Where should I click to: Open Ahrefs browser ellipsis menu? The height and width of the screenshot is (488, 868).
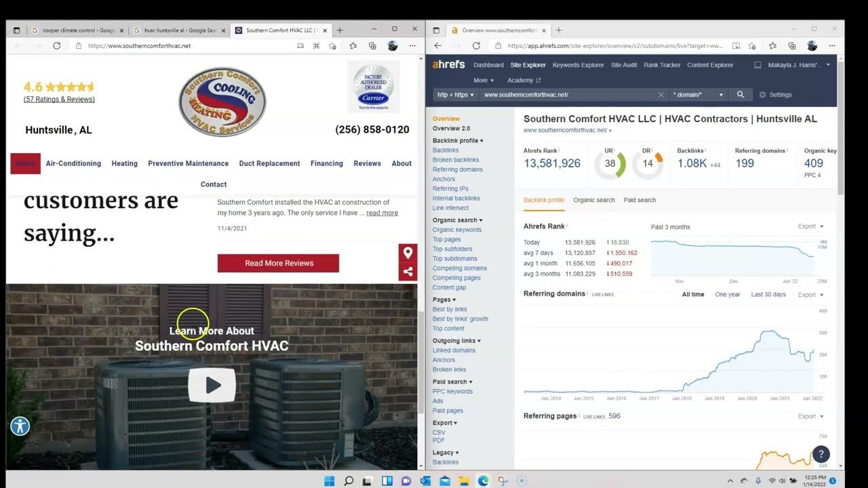pyautogui.click(x=832, y=45)
